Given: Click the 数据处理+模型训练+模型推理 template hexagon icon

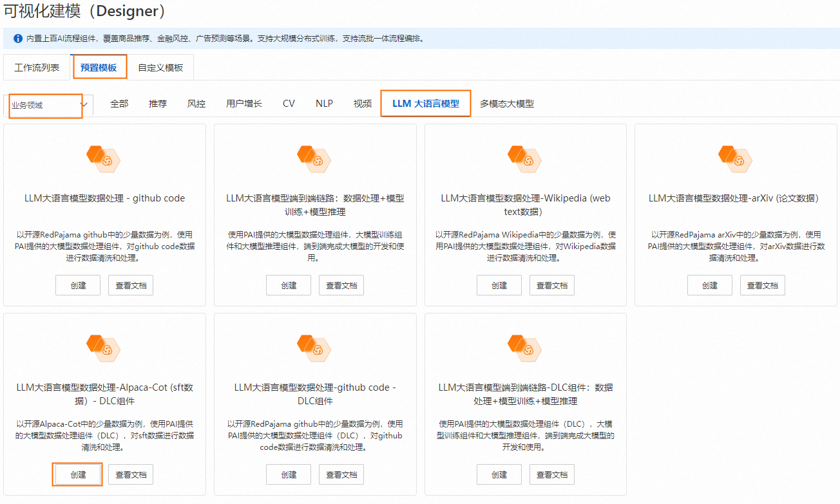Looking at the screenshot, I should [x=315, y=158].
